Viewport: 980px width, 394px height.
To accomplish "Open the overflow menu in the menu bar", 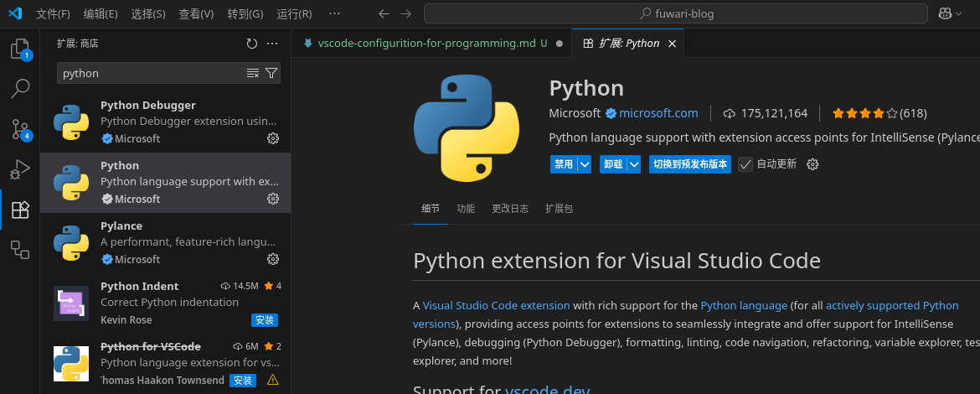I will [x=334, y=13].
